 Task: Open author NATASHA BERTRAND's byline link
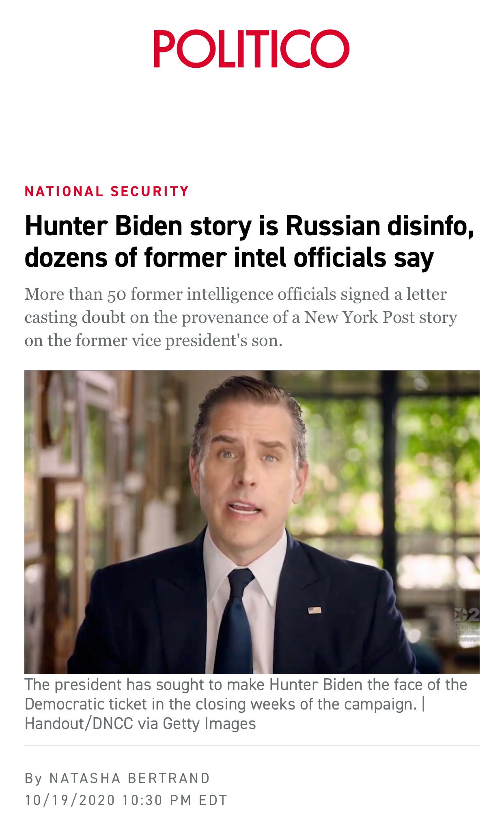point(129,779)
